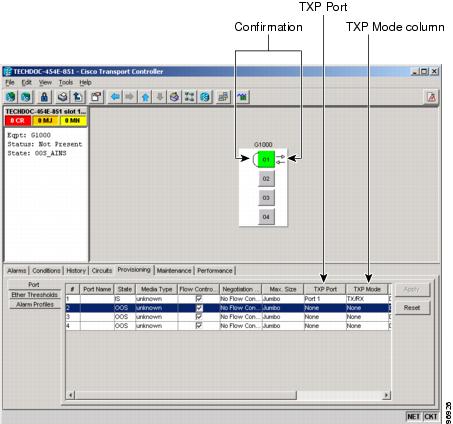The image size is (453, 424).
Task: Click the home view toolbar icon
Action: pos(175,97)
